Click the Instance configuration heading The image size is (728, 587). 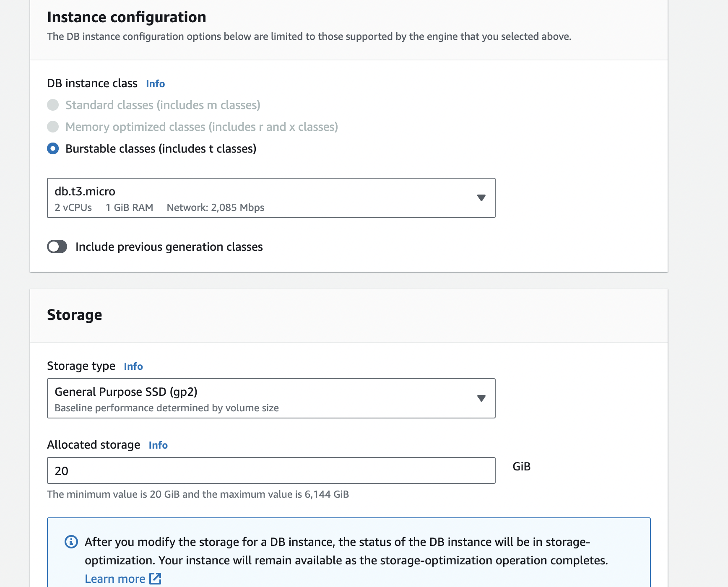tap(127, 17)
